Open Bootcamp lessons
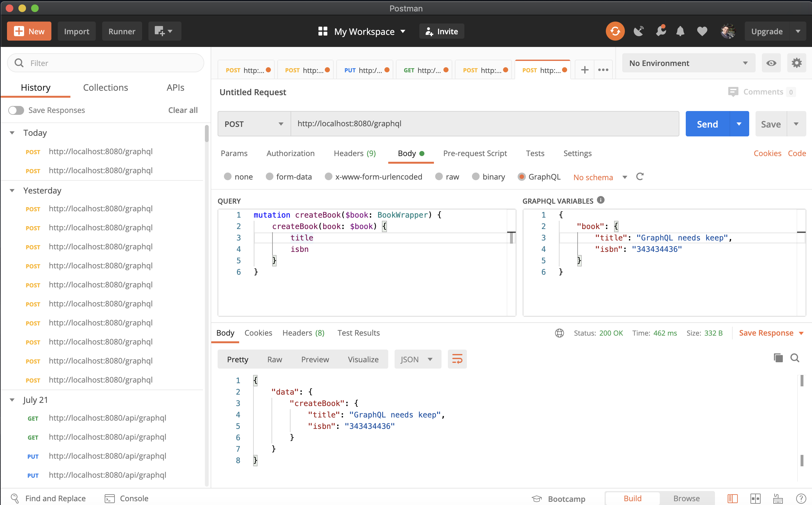The width and height of the screenshot is (812, 505). click(558, 499)
